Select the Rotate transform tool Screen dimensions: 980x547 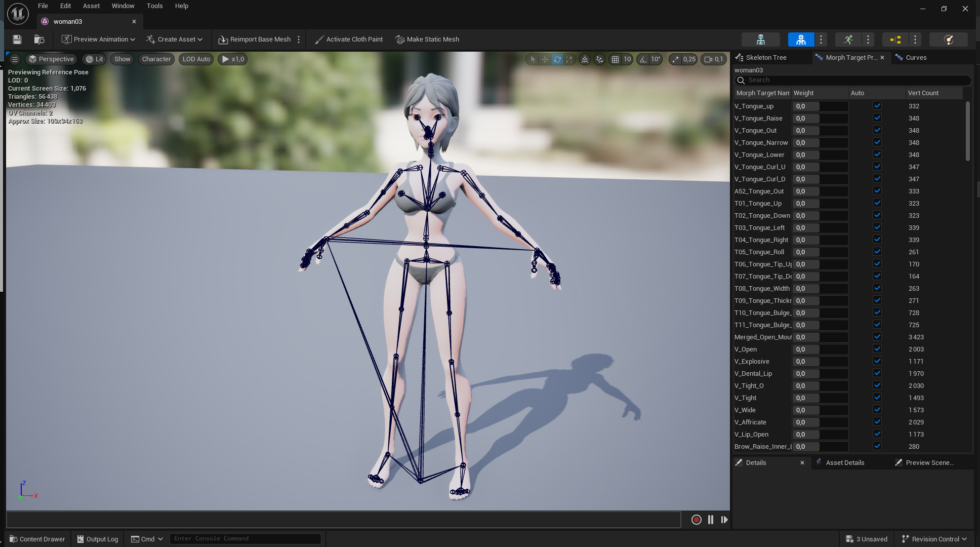(x=557, y=59)
